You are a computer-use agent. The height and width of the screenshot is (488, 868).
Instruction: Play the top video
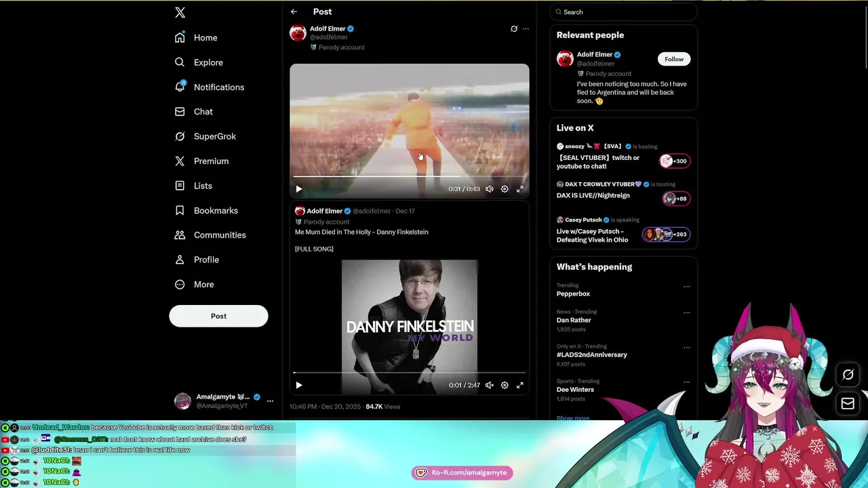pos(298,189)
